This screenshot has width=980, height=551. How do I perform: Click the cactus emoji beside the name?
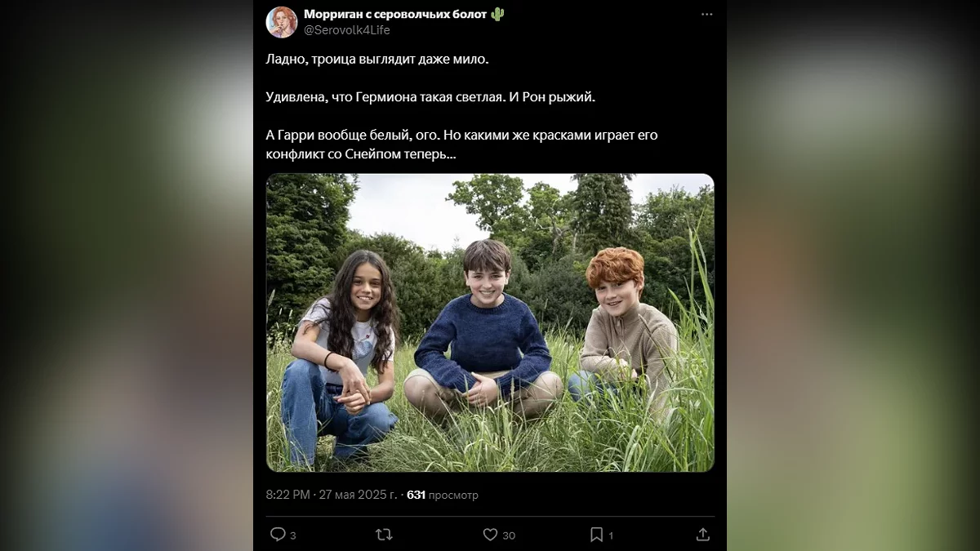tap(497, 15)
